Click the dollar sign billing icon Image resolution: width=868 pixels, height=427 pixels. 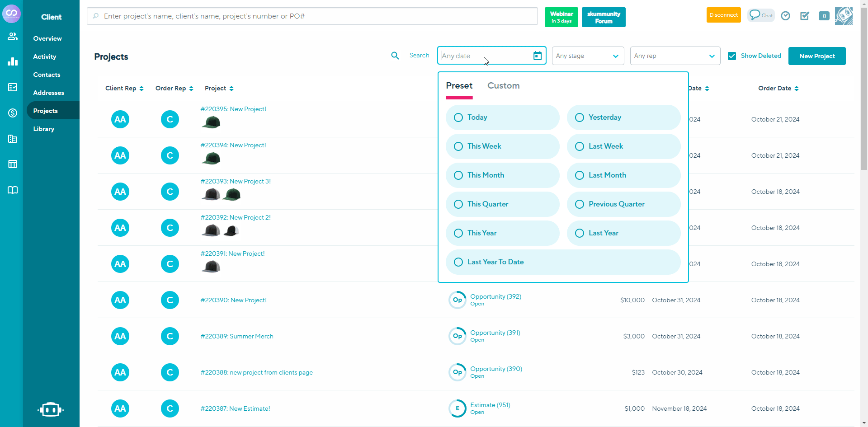(12, 113)
